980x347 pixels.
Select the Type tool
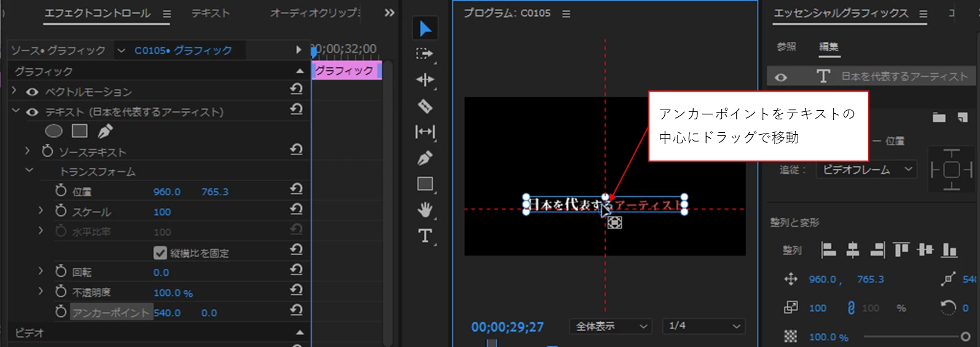tap(425, 236)
